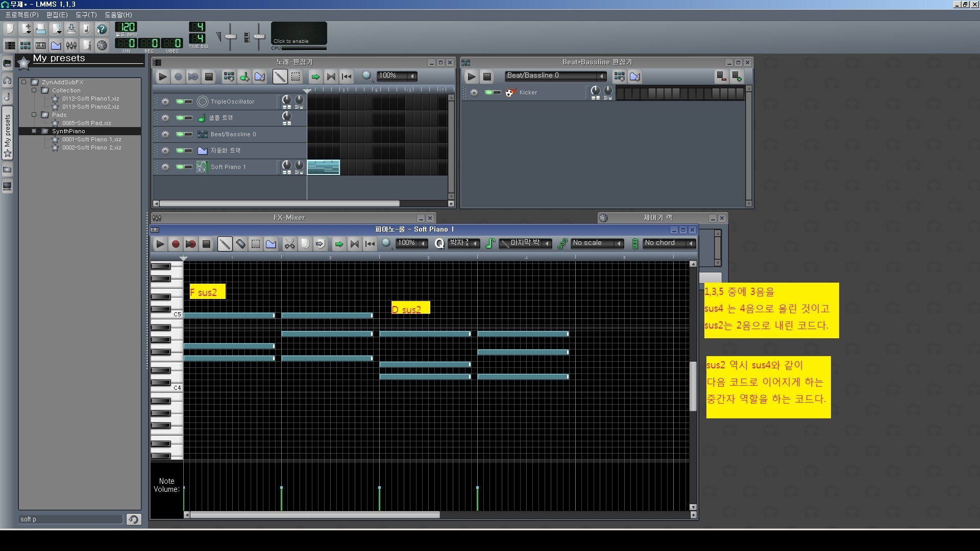Adjust the master pitch slider
Viewport: 980px width, 551px height.
coord(259,37)
